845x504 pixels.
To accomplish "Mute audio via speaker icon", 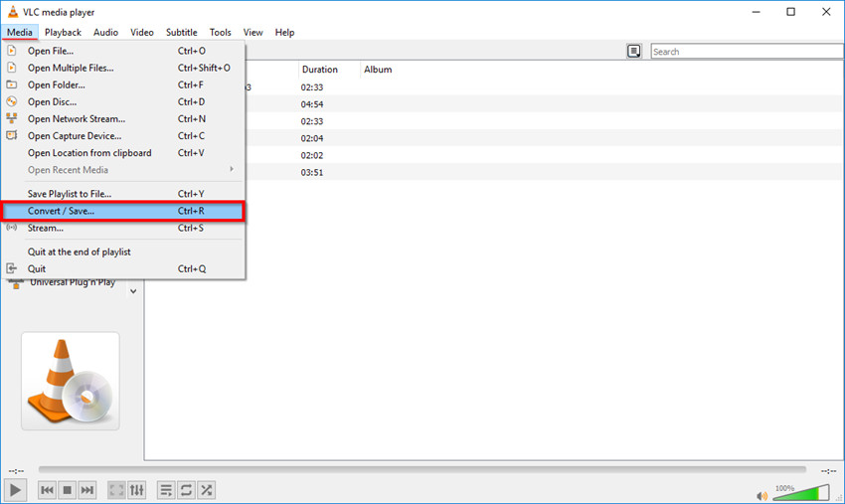I will pos(762,495).
